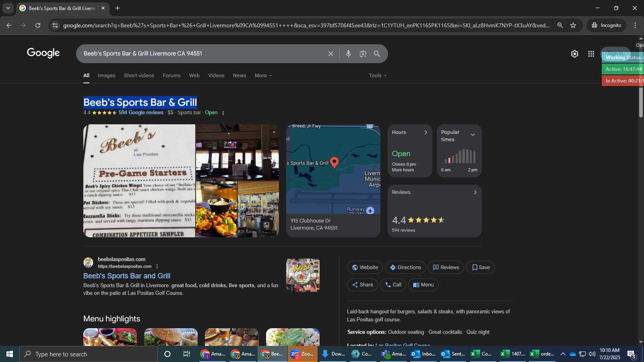Image resolution: width=644 pixels, height=362 pixels.
Task: Bookmark this tab with star icon
Action: point(573,25)
